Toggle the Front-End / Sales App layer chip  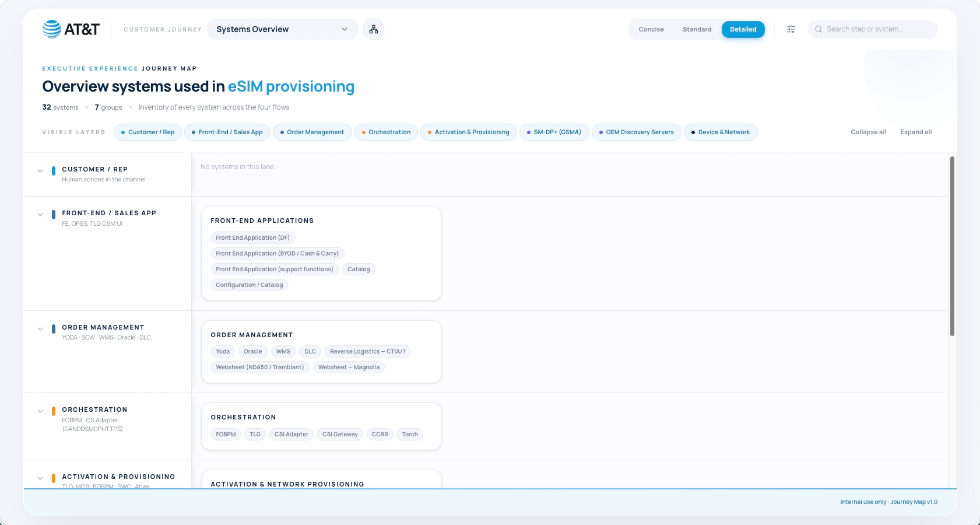227,132
